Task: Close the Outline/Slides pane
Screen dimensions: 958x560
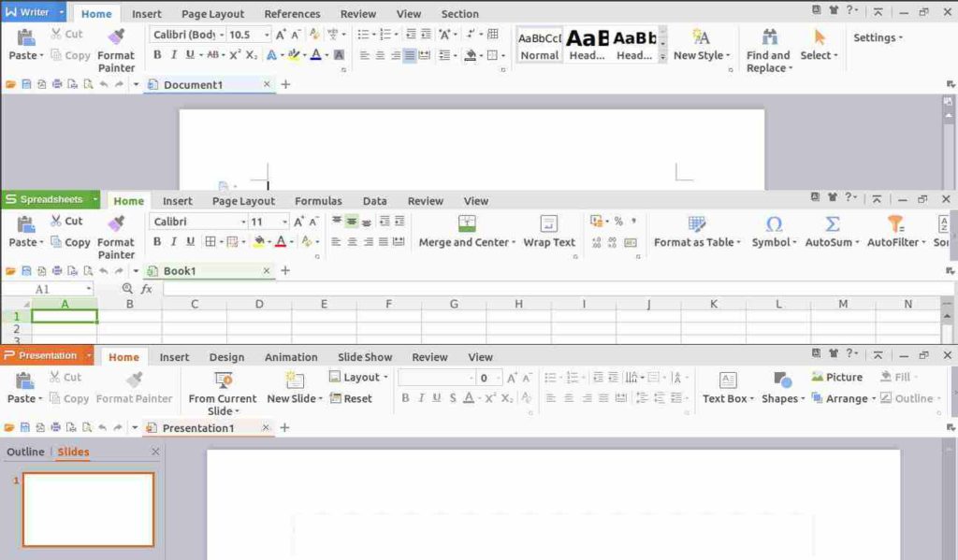Action: pos(155,452)
